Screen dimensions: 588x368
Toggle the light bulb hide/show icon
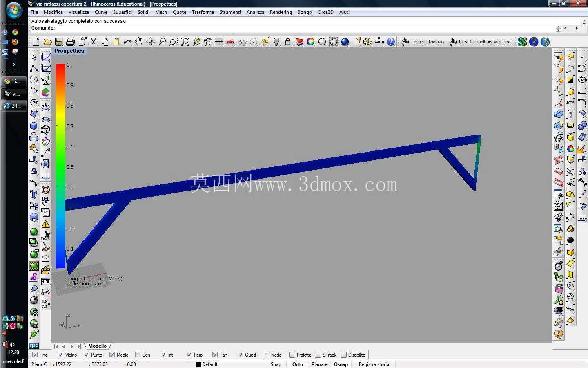[x=276, y=42]
